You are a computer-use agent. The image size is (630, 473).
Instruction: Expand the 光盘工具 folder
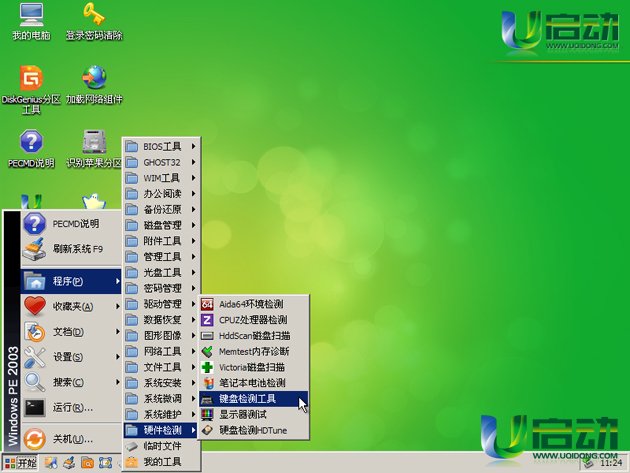pyautogui.click(x=161, y=272)
